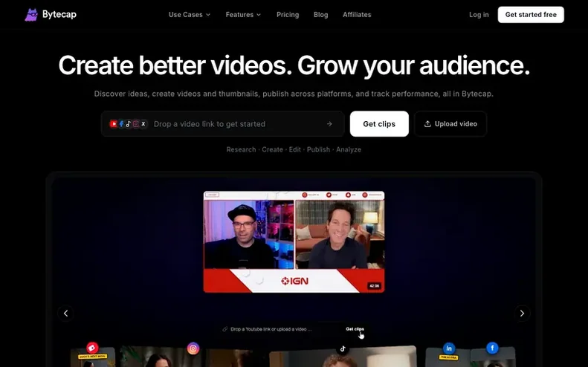Focus the video link input field
The height and width of the screenshot is (367, 588).
223,124
